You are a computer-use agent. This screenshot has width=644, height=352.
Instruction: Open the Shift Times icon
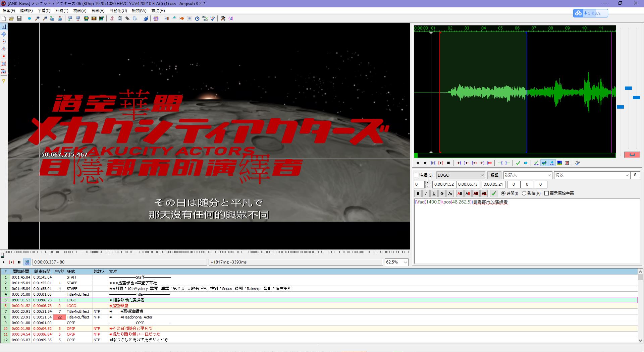[x=166, y=18]
